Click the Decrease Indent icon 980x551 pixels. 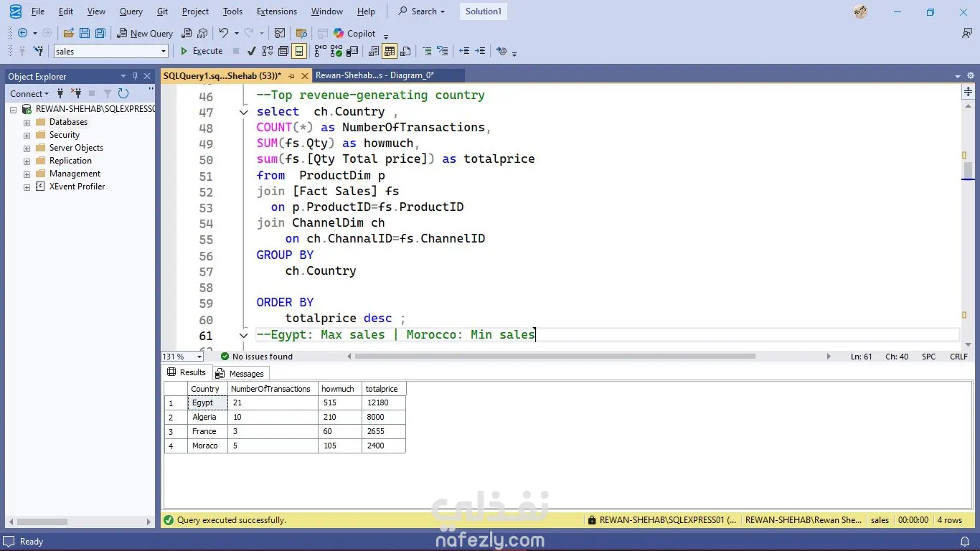click(x=464, y=51)
